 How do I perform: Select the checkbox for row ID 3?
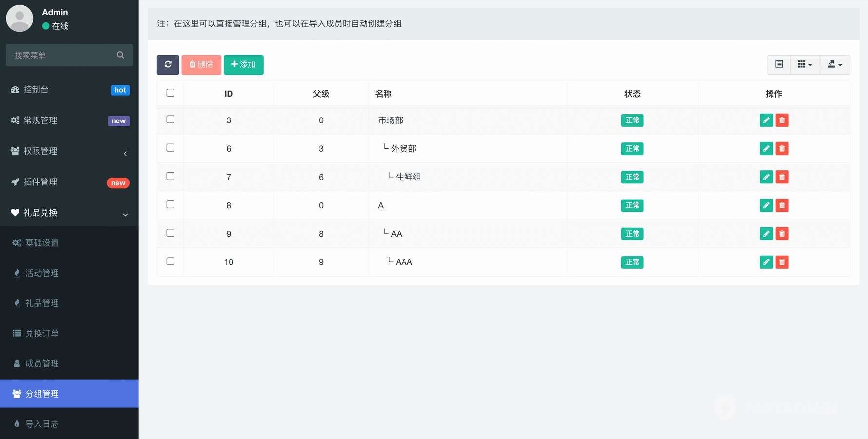pos(170,120)
